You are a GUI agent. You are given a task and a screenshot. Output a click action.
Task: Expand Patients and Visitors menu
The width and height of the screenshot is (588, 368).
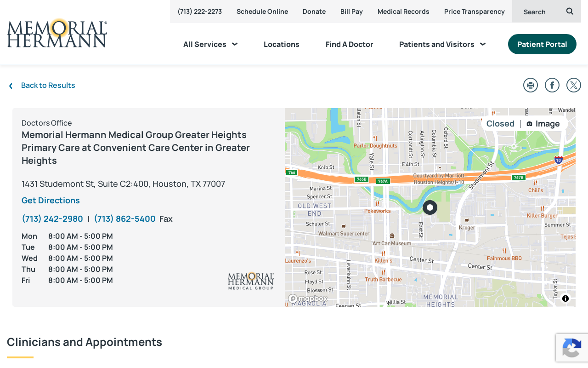click(x=442, y=44)
